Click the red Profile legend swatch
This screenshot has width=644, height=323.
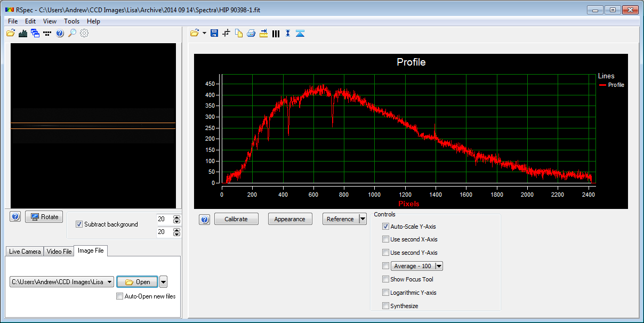tap(603, 85)
